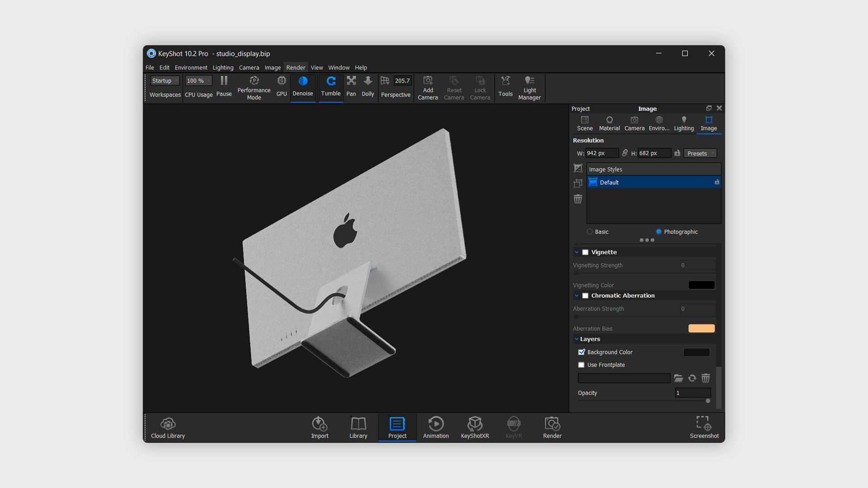Open the Render menu
The width and height of the screenshot is (868, 488).
(x=296, y=68)
